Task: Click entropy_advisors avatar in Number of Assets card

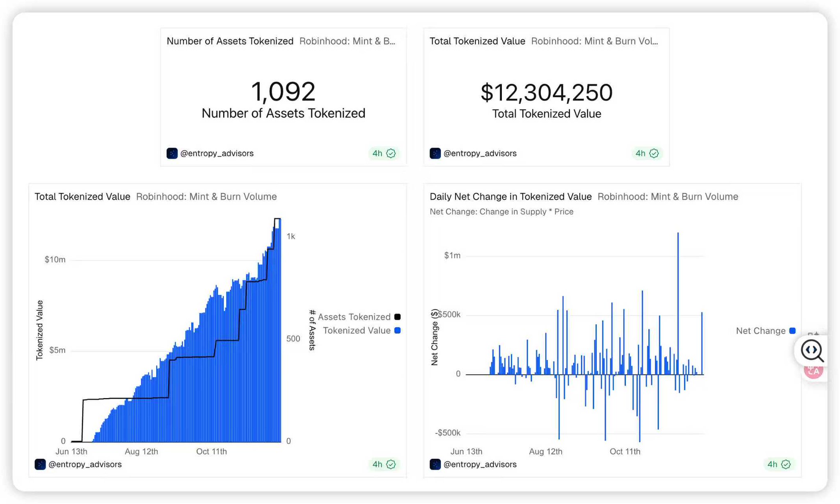Action: tap(172, 153)
